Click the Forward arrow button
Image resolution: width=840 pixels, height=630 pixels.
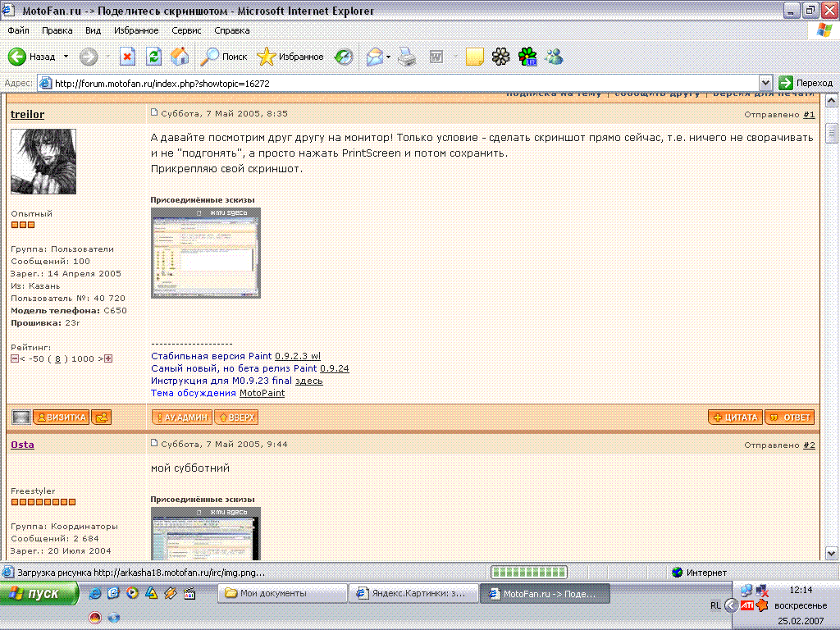[x=89, y=57]
